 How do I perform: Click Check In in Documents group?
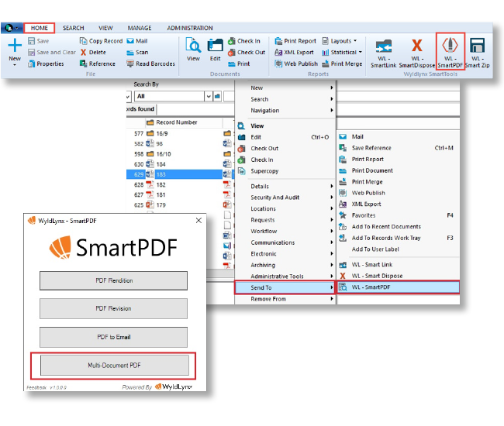click(244, 41)
